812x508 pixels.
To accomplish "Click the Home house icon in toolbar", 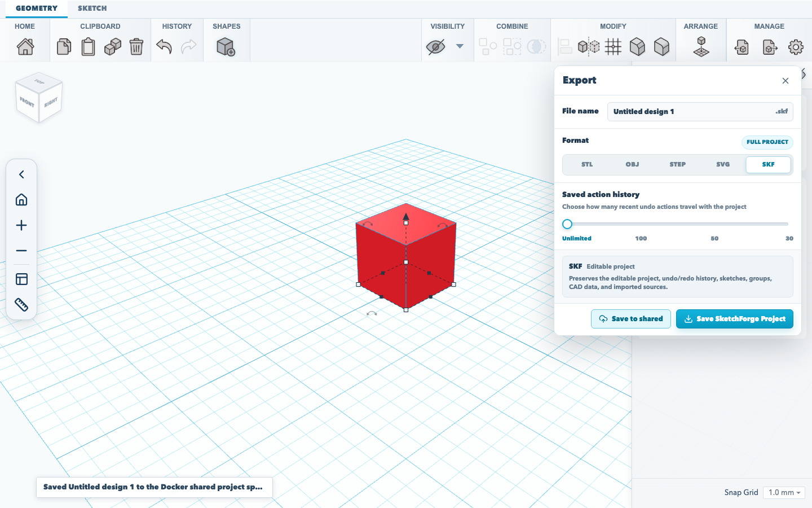I will pos(25,47).
